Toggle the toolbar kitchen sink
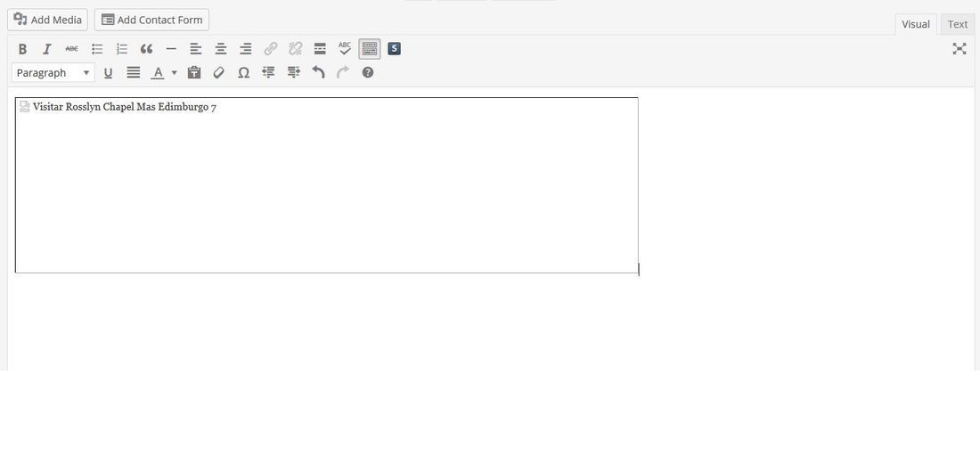This screenshot has width=980, height=452. [x=370, y=49]
